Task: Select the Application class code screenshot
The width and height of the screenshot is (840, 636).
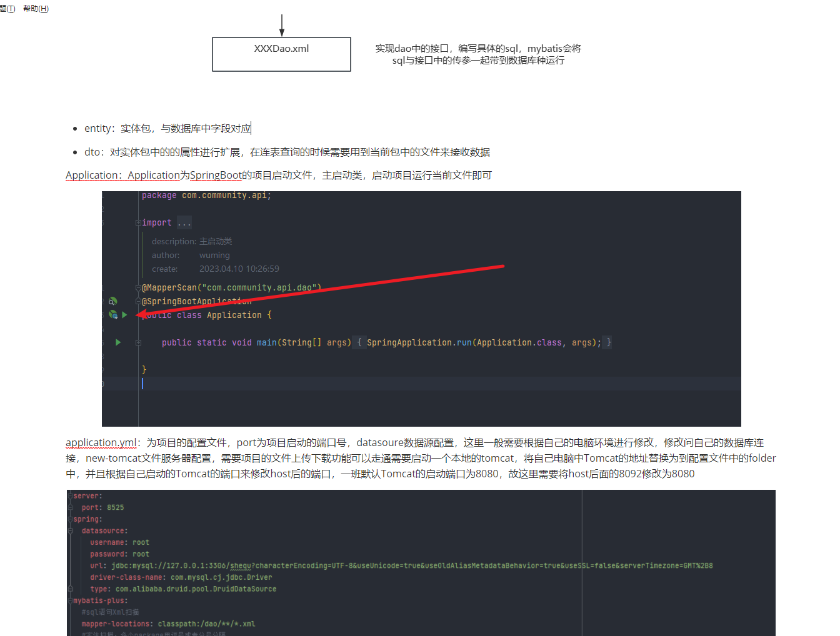Action: pos(421,309)
